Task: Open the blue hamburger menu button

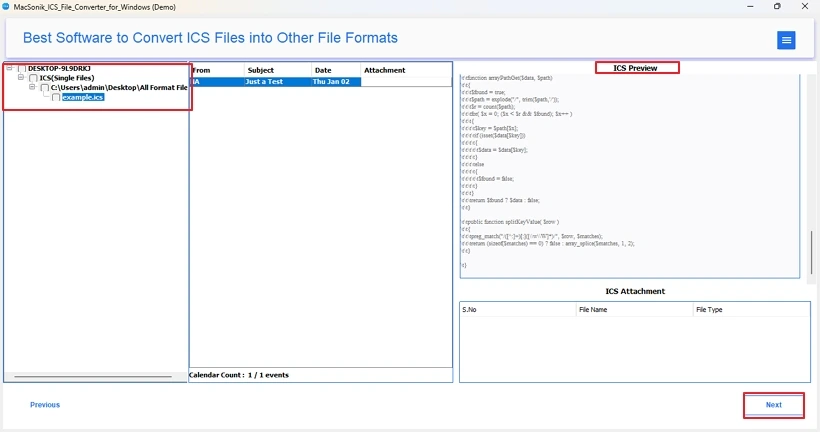Action: tap(786, 40)
